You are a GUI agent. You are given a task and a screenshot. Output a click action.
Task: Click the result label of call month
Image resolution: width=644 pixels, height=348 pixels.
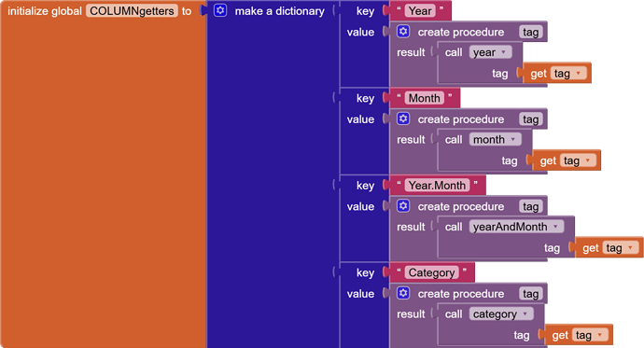click(411, 140)
